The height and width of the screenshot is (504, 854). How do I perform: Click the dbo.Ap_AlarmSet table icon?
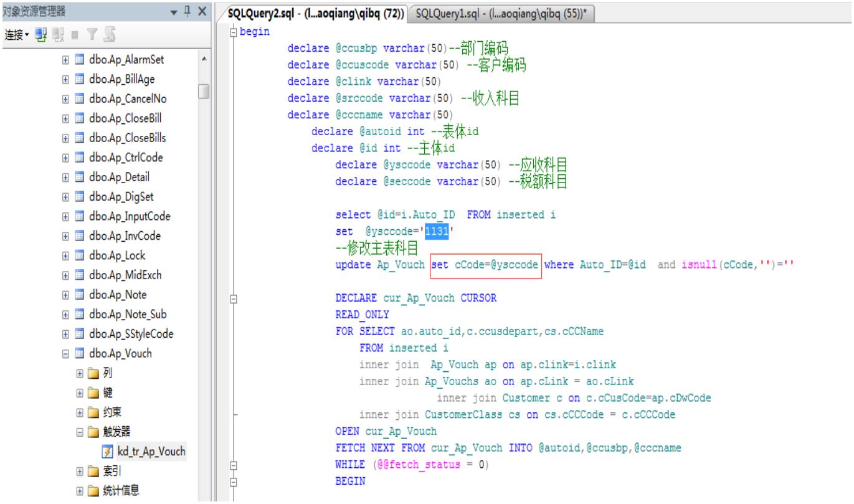(x=79, y=60)
